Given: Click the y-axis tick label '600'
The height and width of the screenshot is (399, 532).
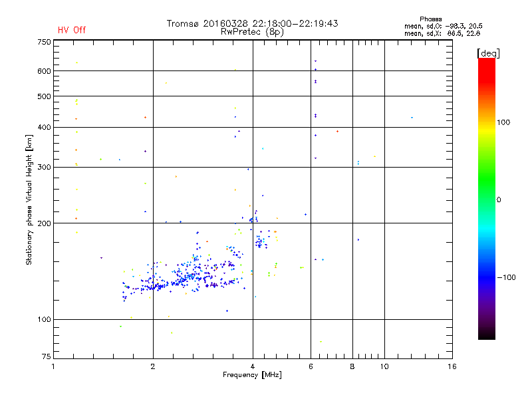Looking at the screenshot, I should pos(44,71).
